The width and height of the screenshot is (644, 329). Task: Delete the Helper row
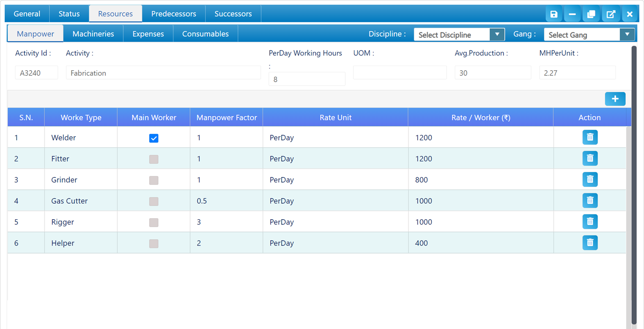[590, 243]
